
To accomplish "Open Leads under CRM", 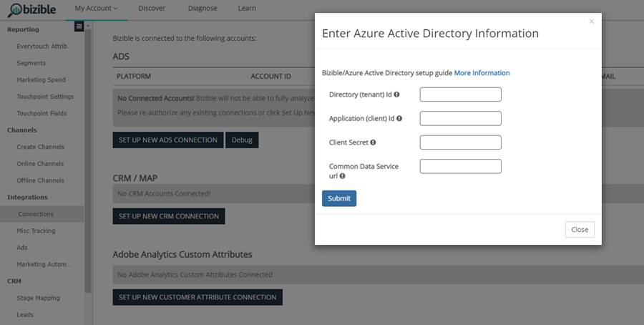I will click(x=25, y=315).
